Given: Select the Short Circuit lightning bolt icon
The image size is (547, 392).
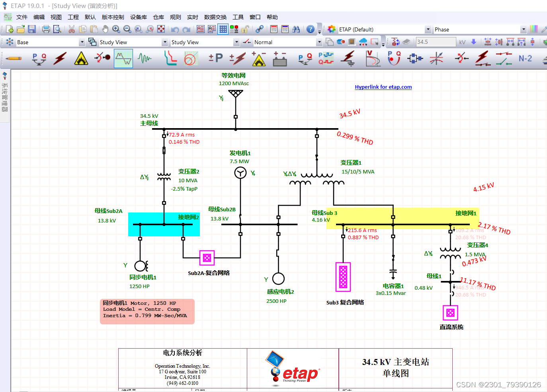Looking at the screenshot, I should (59, 59).
